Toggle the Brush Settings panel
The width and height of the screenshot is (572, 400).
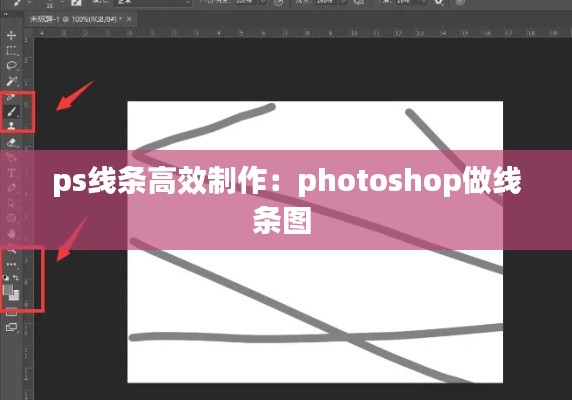76,3
